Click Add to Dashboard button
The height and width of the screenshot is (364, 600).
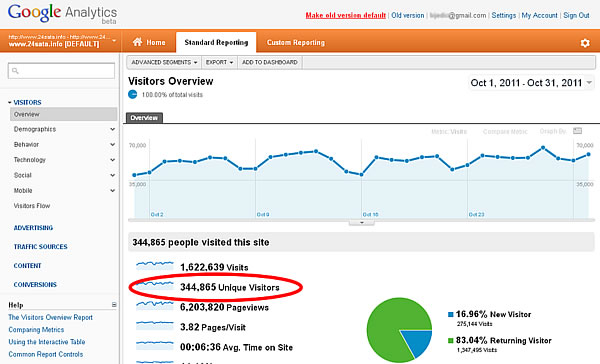[270, 62]
